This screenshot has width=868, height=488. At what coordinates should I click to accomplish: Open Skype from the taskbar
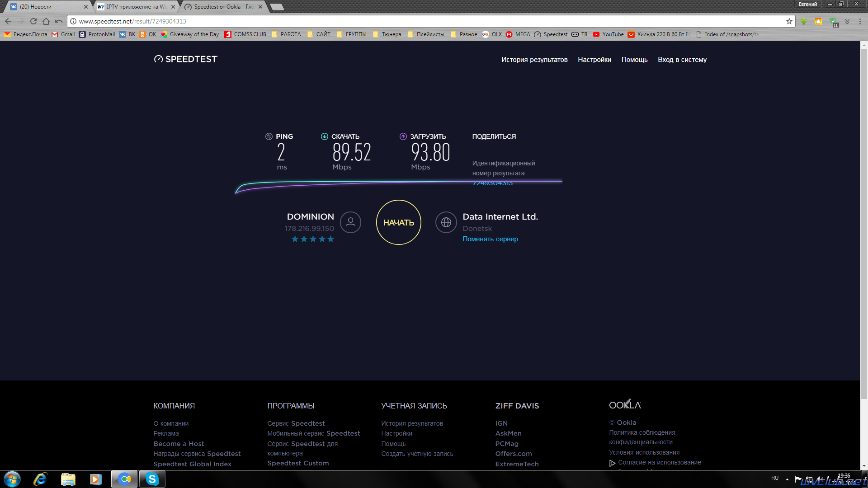(152, 479)
